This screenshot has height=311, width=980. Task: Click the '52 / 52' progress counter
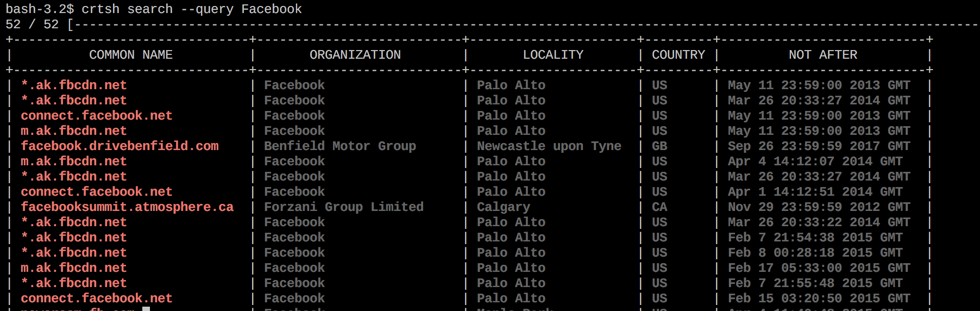coord(32,24)
